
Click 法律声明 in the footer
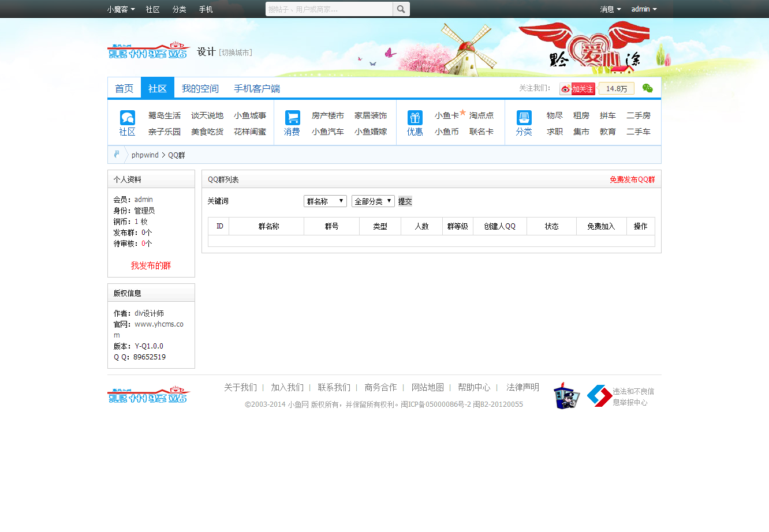pos(522,387)
